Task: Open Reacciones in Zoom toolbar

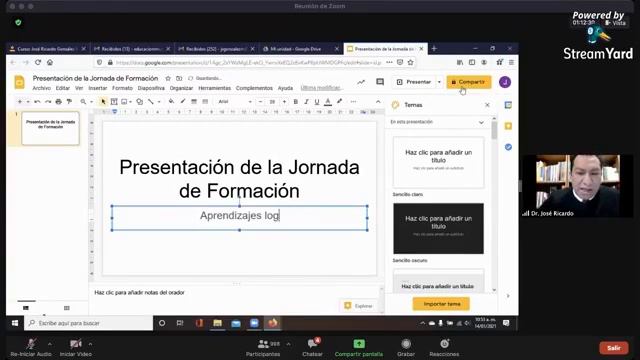Action: [444, 348]
